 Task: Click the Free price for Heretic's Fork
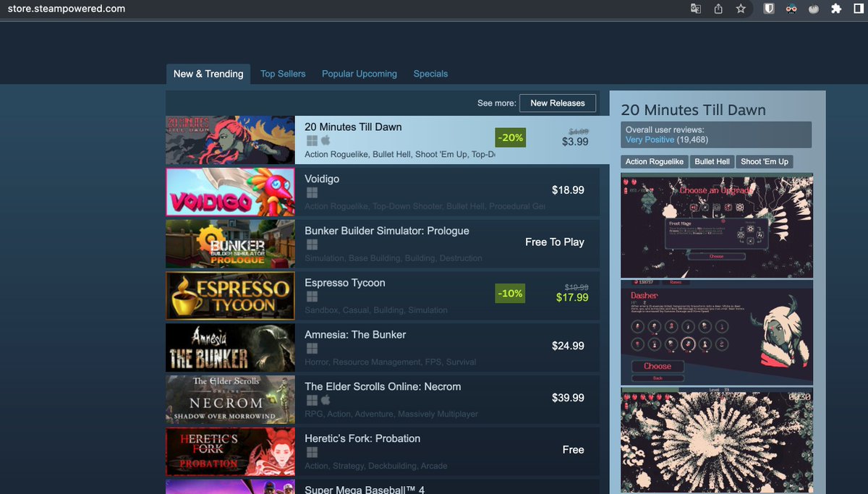pos(573,450)
